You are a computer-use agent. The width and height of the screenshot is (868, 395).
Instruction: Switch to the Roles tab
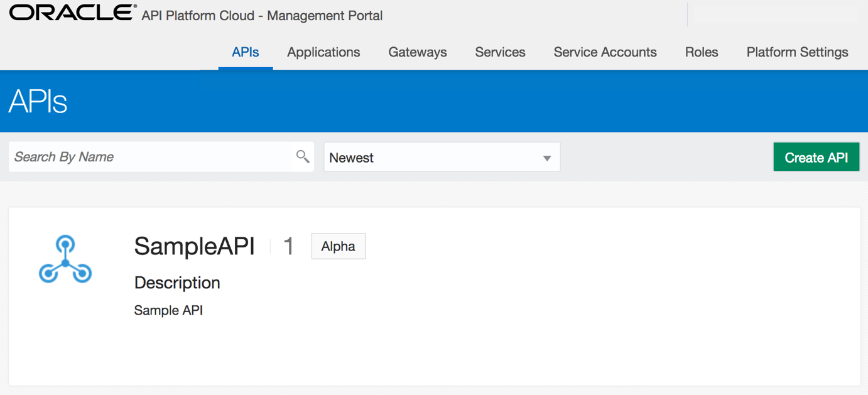point(702,52)
